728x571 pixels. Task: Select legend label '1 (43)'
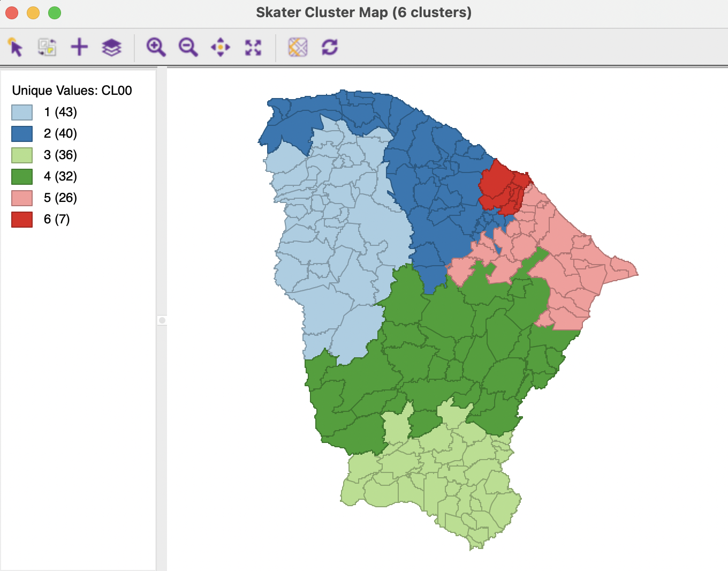pos(60,112)
